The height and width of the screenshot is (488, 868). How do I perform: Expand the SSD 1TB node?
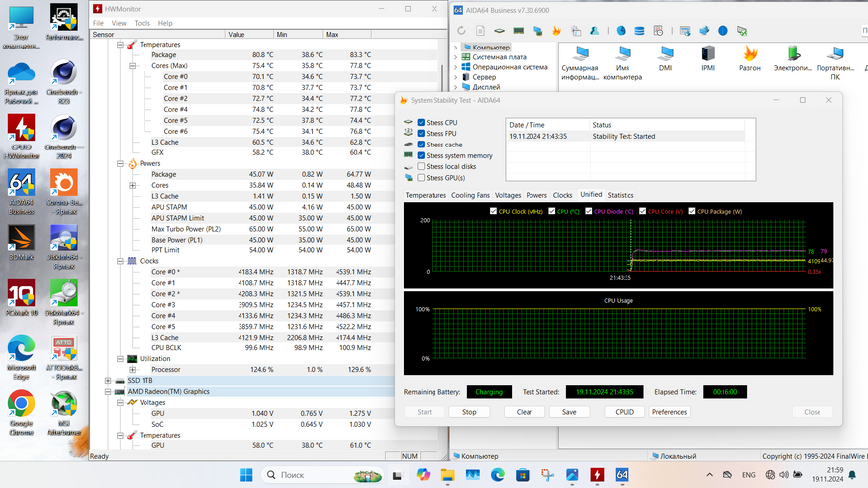108,380
